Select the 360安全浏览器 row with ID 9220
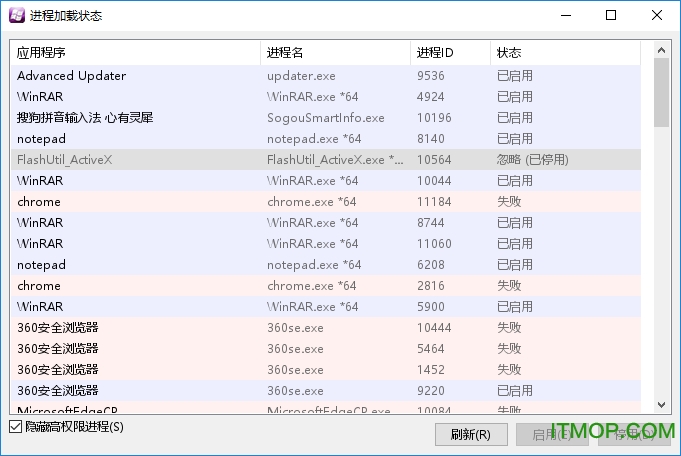681x456 pixels. click(x=326, y=391)
